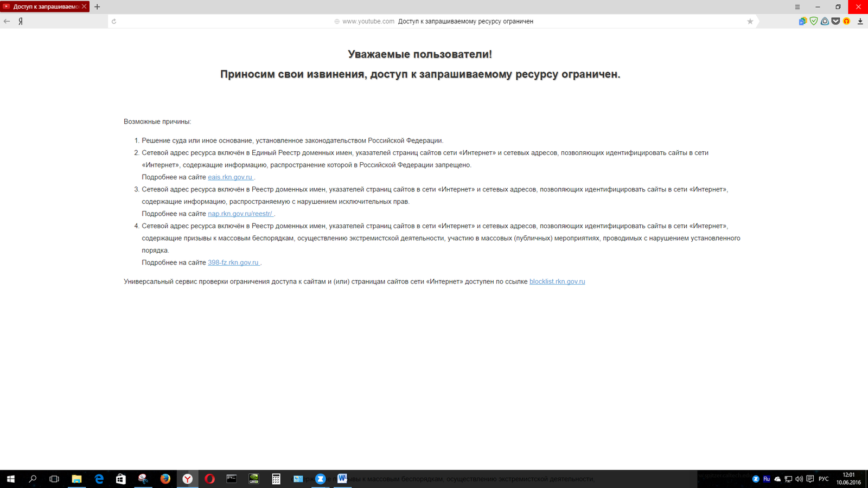Screen dimensions: 868x488
Task: Click the yellow horseshoe extension icon
Action: (846, 21)
